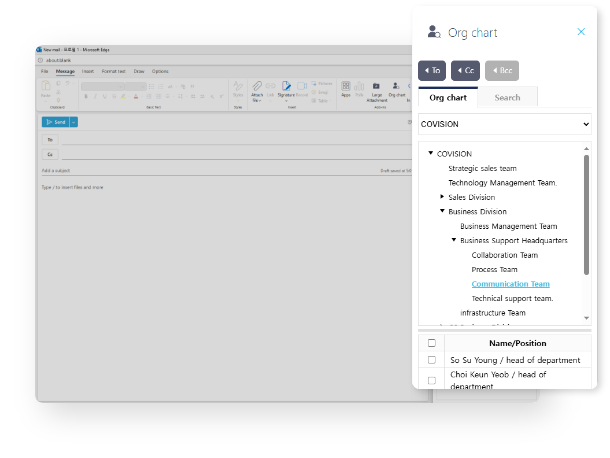Tick the select-all checkbox beside Name/Position
Screen dimensions: 610x458
click(x=432, y=343)
